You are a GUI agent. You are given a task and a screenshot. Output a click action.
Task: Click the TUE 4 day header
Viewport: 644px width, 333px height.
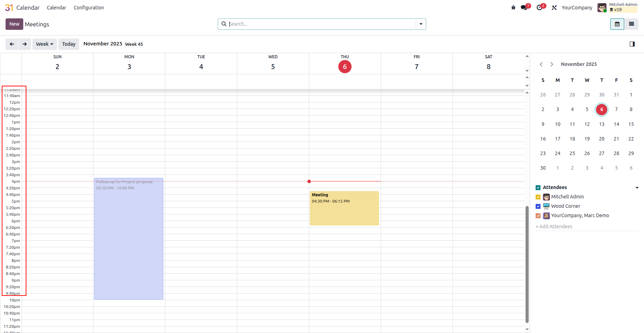click(x=201, y=63)
